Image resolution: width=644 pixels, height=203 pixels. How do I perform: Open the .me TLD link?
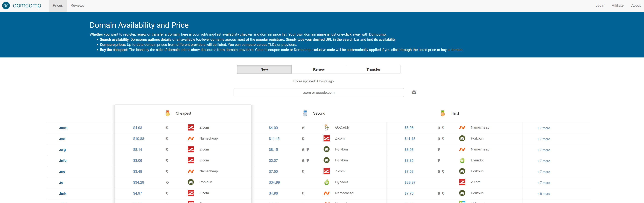pos(62,172)
